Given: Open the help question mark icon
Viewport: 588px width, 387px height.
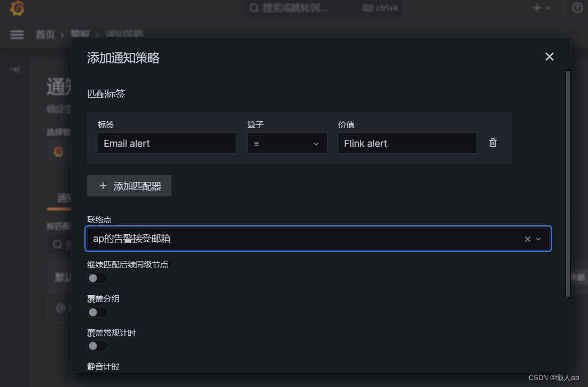Looking at the screenshot, I should point(577,7).
